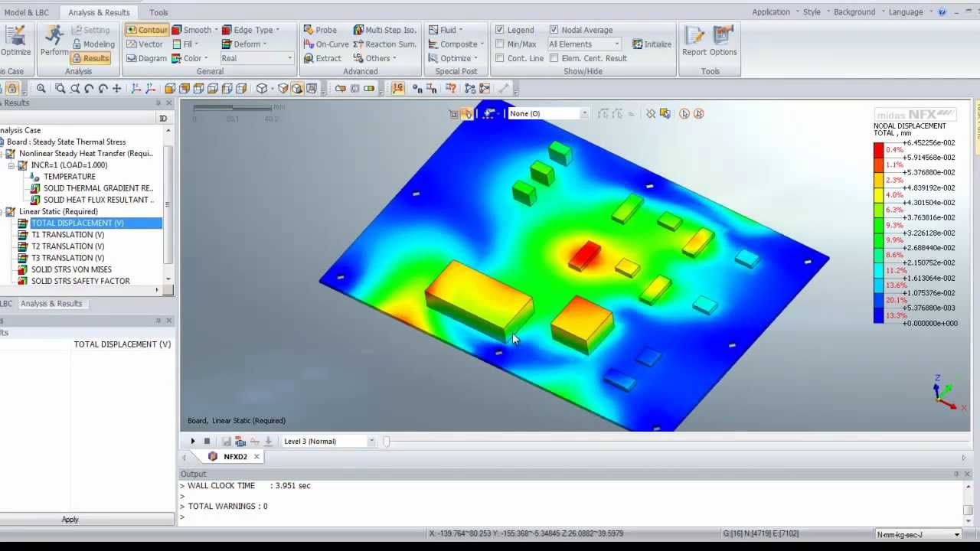Click the hand pick icon in the viewport toolbar

pyautogui.click(x=466, y=114)
